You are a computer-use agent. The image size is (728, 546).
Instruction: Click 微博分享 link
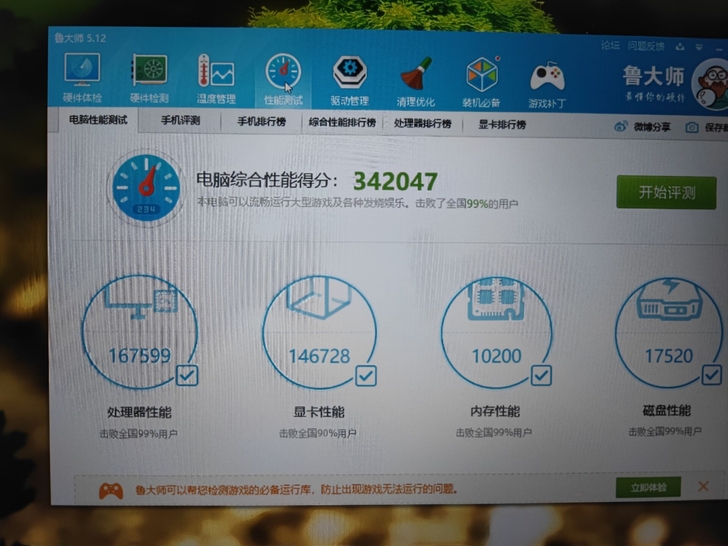652,127
